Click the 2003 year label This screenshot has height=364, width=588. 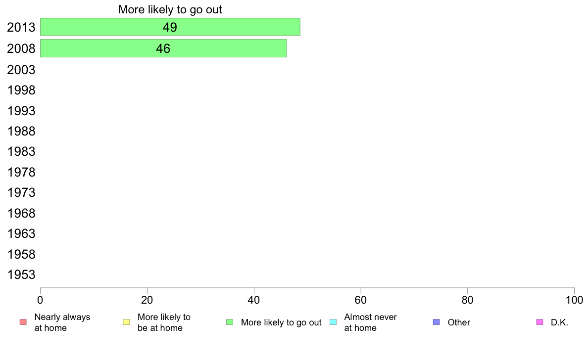(21, 70)
